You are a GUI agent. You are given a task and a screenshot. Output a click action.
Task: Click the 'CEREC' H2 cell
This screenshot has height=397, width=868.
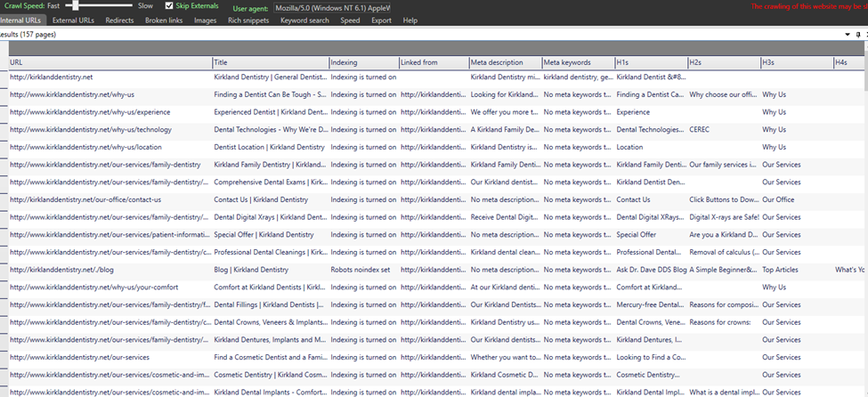tap(700, 130)
